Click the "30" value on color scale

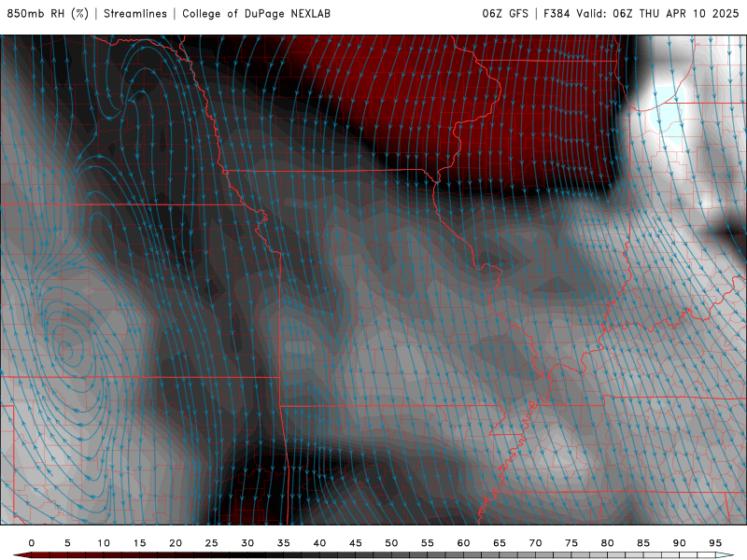click(247, 543)
